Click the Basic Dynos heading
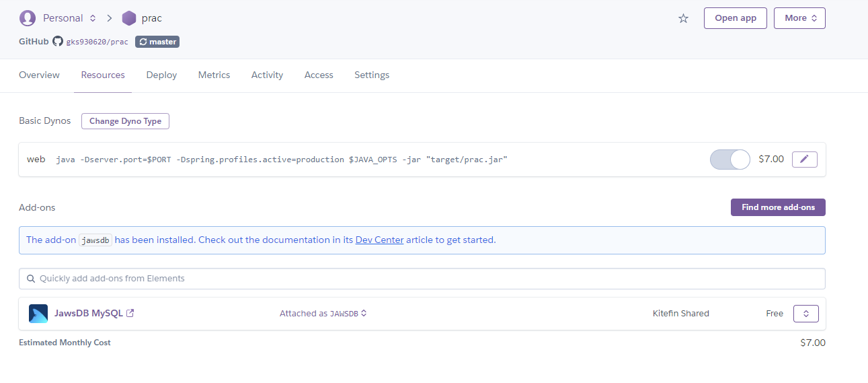Screen dimensions: 868x383 point(44,121)
